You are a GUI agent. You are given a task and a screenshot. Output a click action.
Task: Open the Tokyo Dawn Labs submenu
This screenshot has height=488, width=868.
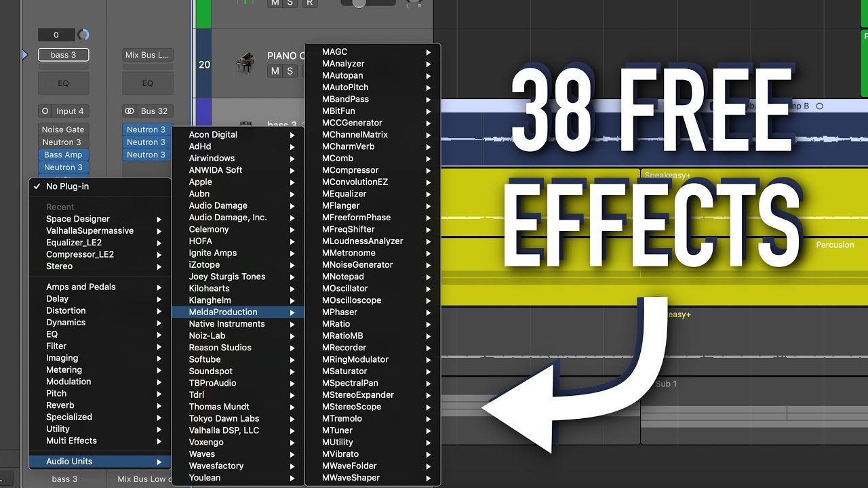tap(238, 419)
